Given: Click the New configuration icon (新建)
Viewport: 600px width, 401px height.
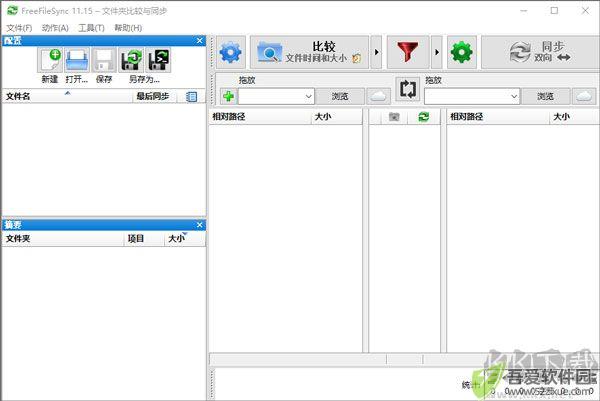Looking at the screenshot, I should click(50, 60).
